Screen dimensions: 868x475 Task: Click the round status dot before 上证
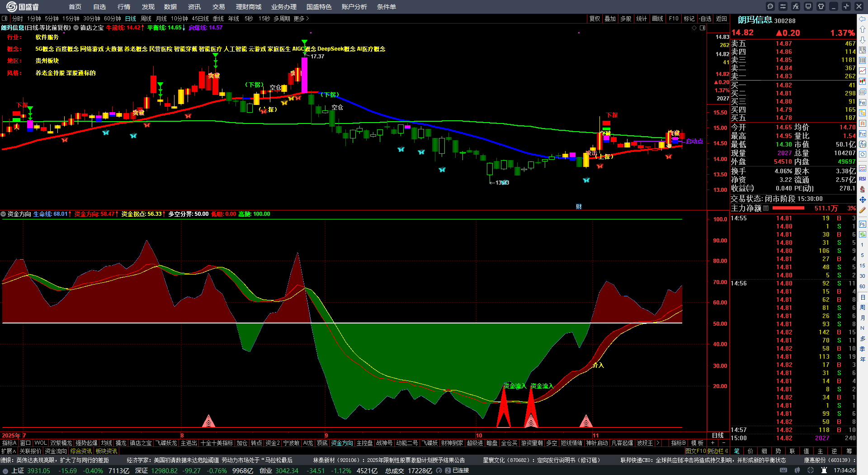pos(5,470)
